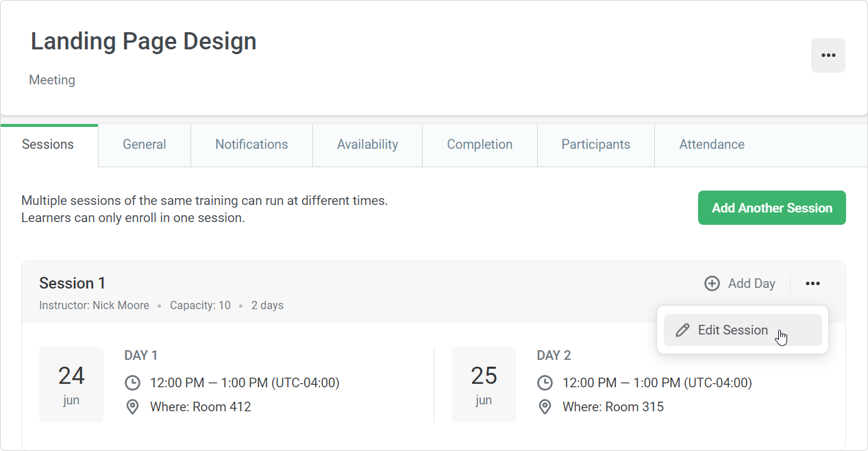Click Add Another Session button
Image resolution: width=868 pixels, height=451 pixels.
pyautogui.click(x=772, y=208)
